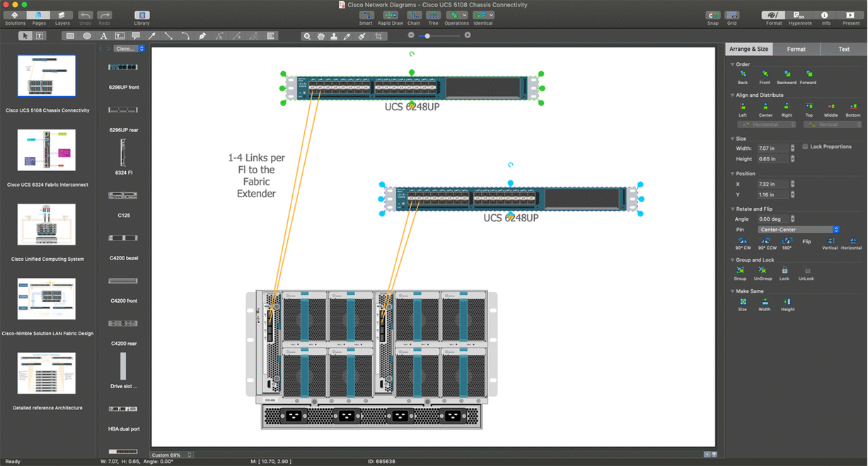Open the Pin Center-Center dropdown

point(799,230)
